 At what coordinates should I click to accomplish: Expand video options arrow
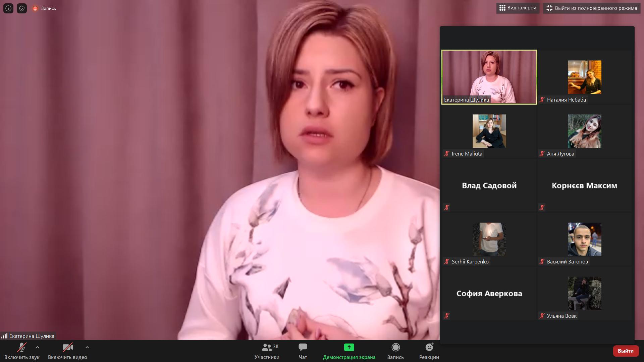[x=87, y=347]
